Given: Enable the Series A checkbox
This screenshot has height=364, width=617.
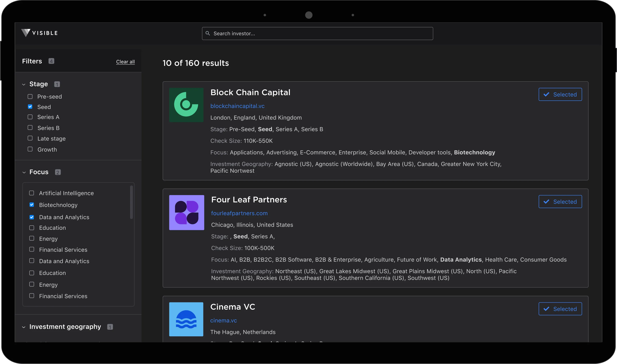Looking at the screenshot, I should click(30, 117).
